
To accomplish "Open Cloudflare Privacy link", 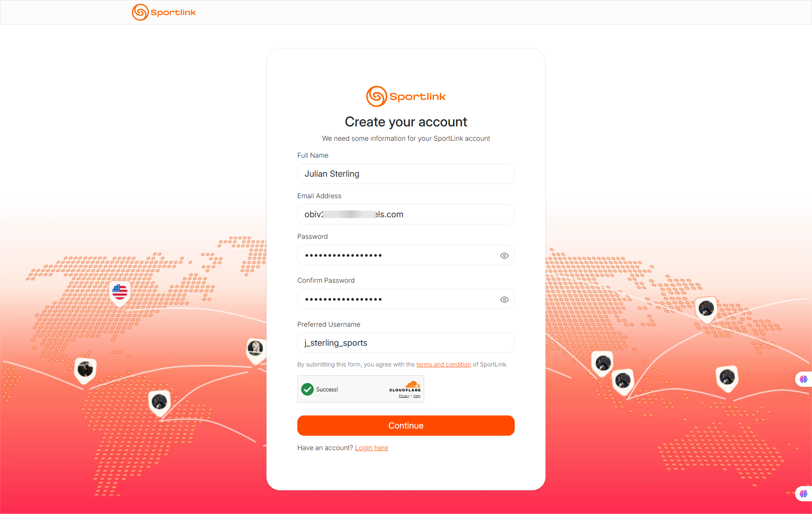I will point(404,396).
